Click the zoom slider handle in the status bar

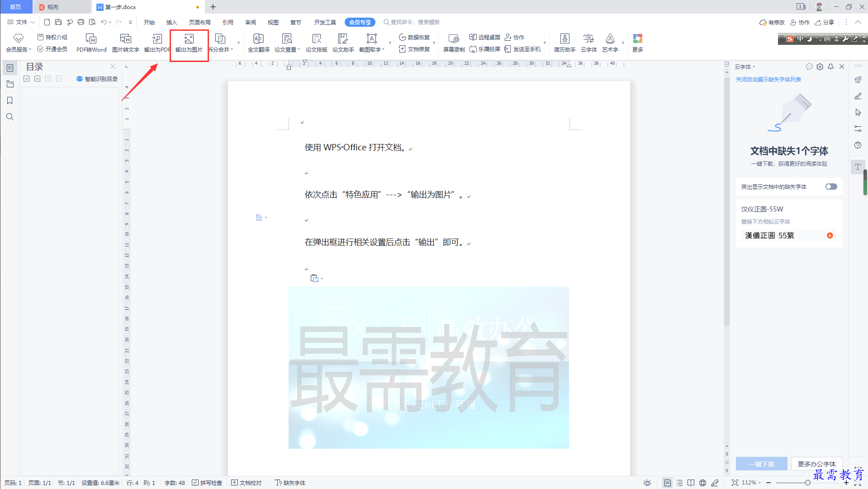coord(807,483)
